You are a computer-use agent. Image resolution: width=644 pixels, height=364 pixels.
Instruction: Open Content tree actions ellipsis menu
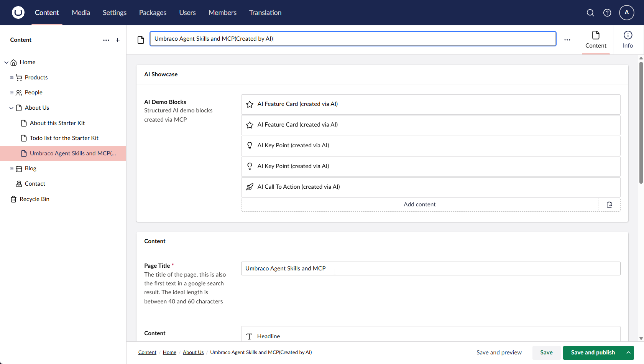tap(106, 40)
